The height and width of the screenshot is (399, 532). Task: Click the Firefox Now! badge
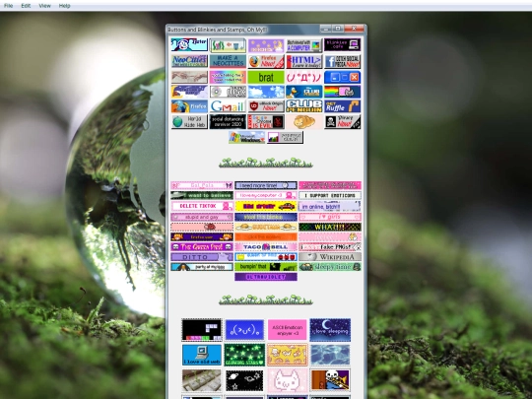point(266,61)
